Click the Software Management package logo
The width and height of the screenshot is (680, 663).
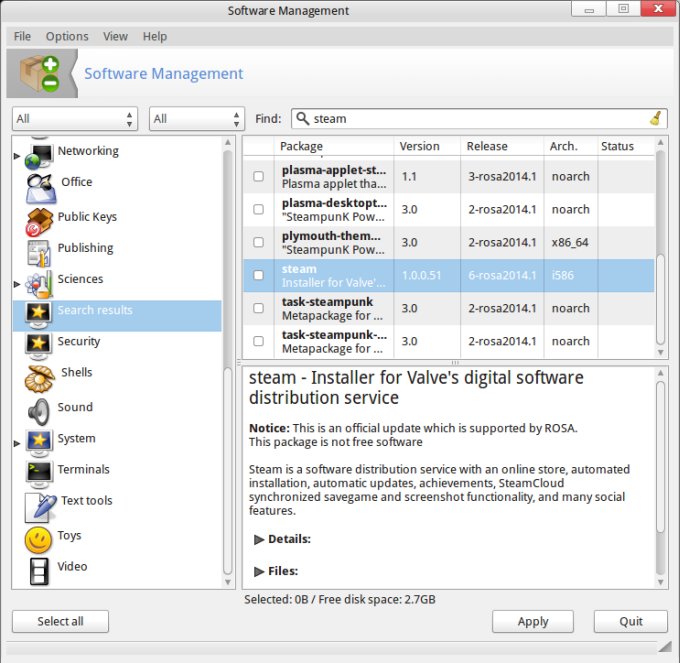click(40, 74)
